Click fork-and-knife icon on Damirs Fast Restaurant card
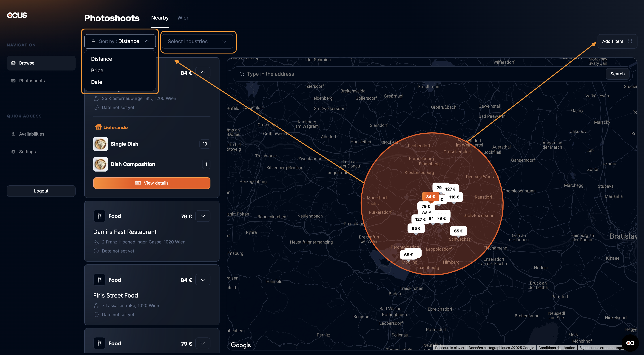Image resolution: width=644 pixels, height=355 pixels. coord(99,216)
